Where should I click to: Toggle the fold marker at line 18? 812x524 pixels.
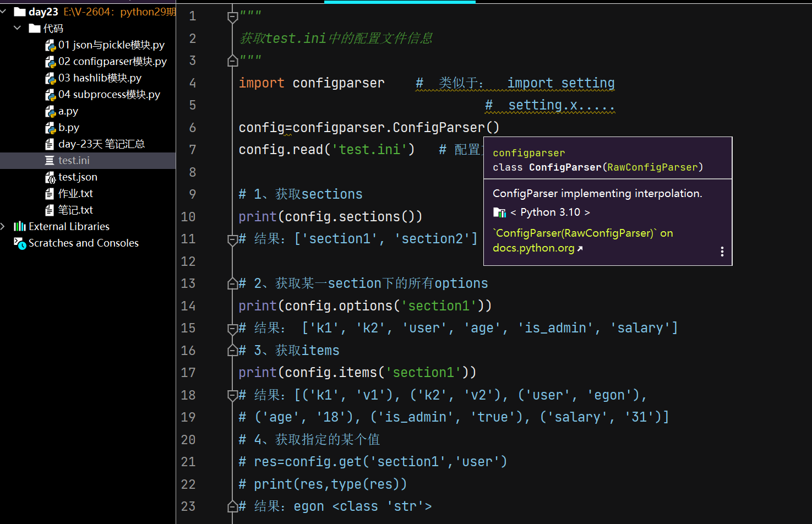tap(232, 395)
